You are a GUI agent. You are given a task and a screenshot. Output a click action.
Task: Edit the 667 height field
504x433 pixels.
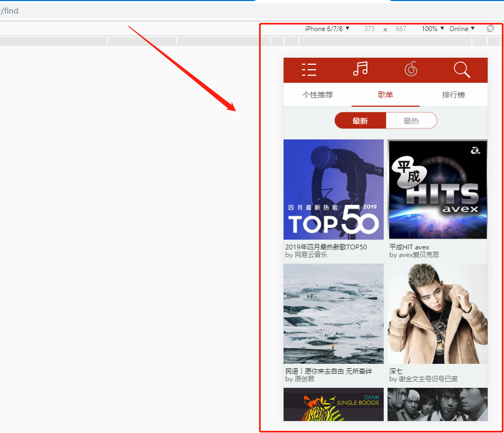pos(401,29)
